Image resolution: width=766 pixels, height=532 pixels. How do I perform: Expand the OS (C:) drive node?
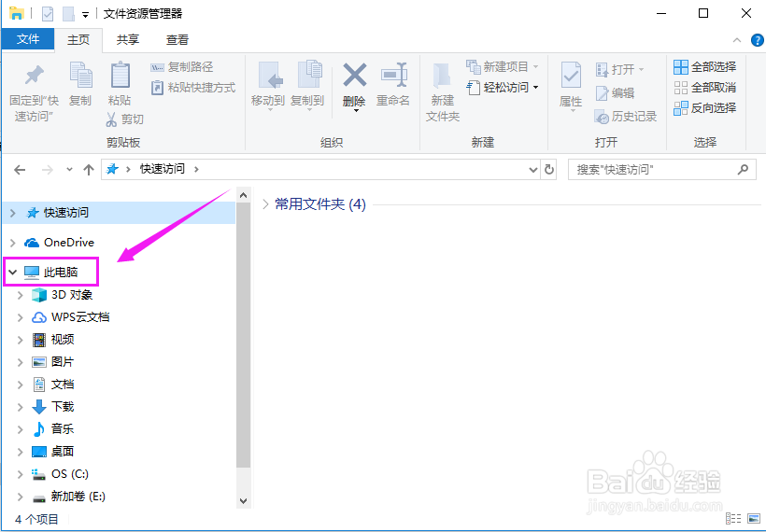(20, 474)
